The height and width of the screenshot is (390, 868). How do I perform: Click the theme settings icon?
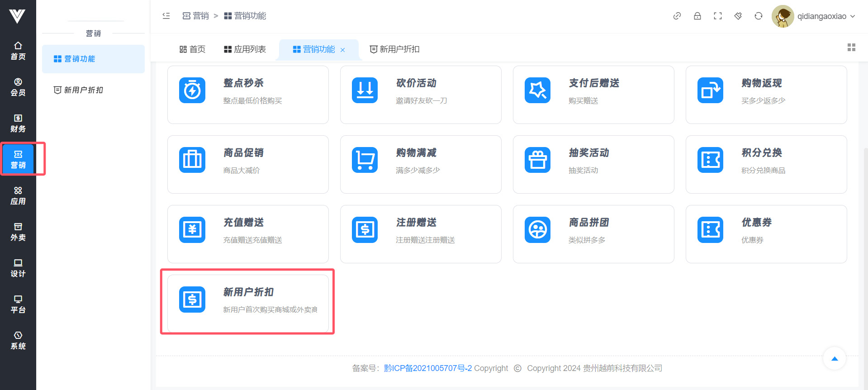(738, 16)
